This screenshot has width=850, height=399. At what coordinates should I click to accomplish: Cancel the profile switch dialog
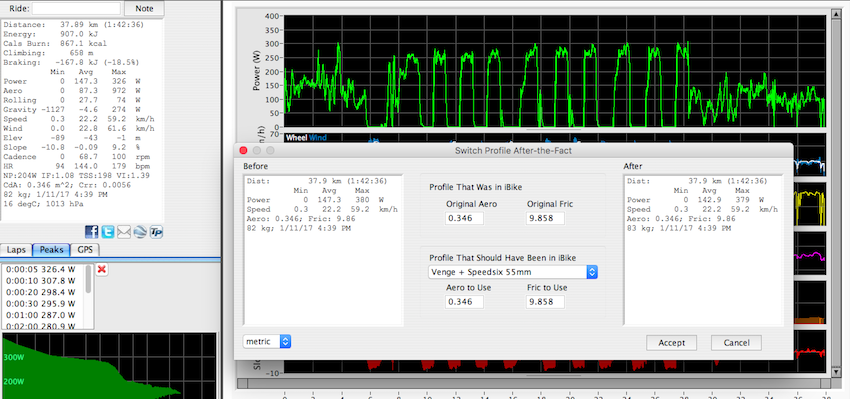click(x=736, y=343)
